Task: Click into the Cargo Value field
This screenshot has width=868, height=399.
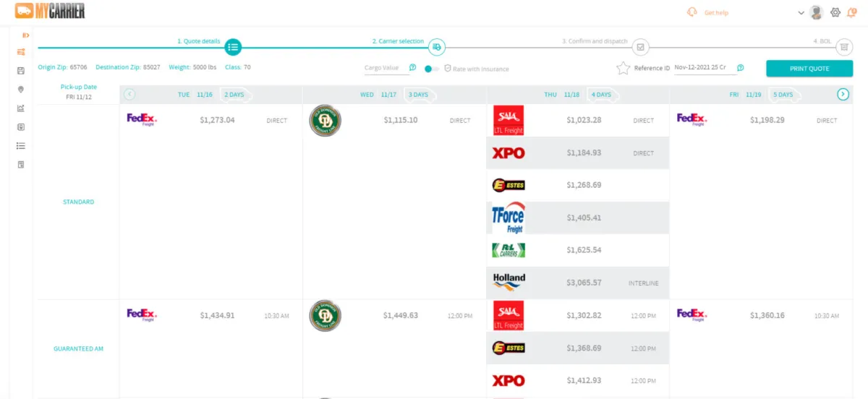Action: click(x=386, y=68)
